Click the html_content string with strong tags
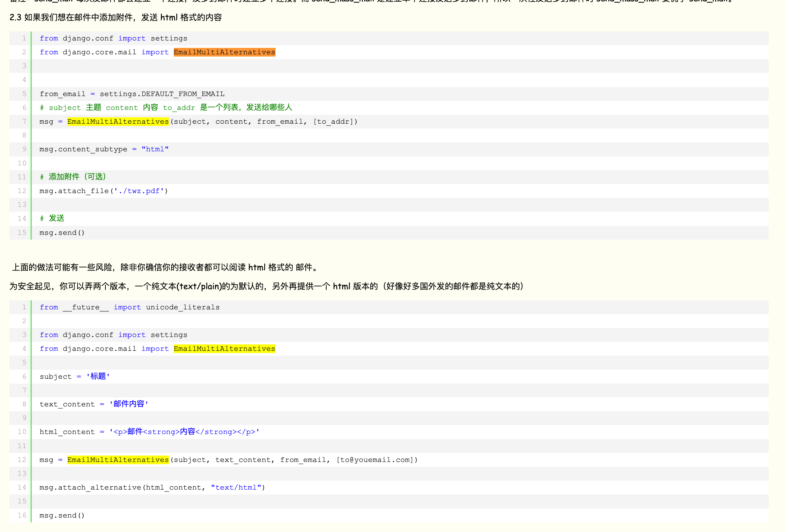 pyautogui.click(x=184, y=432)
